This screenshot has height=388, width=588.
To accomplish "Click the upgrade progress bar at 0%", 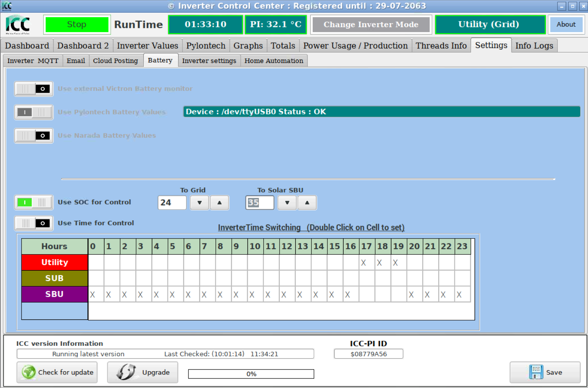I will (x=251, y=374).
